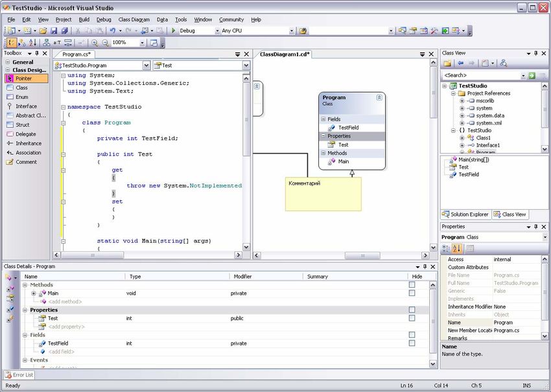Open the Class Diagram menu

[x=134, y=19]
